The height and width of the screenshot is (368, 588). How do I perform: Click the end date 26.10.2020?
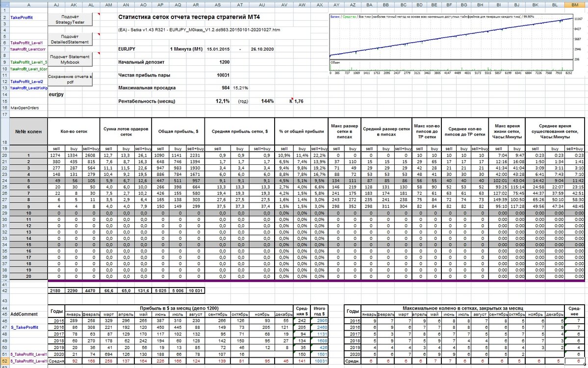click(x=262, y=49)
